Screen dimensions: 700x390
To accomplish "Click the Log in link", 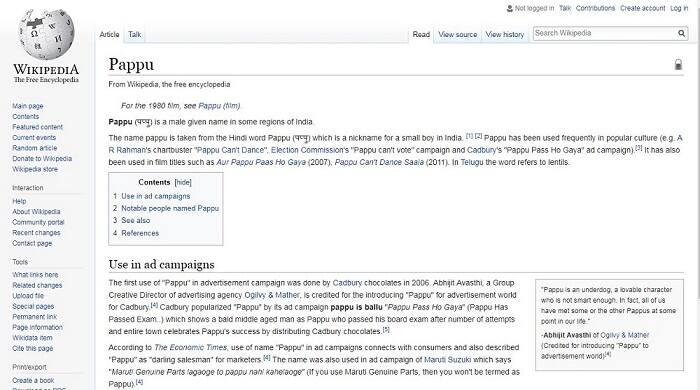I will point(679,8).
